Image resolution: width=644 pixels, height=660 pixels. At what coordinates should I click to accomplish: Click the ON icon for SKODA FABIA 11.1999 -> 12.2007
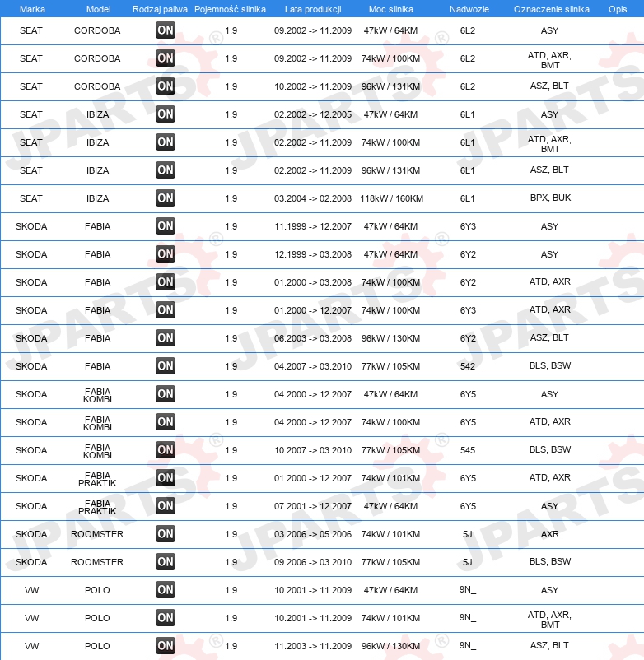point(165,226)
